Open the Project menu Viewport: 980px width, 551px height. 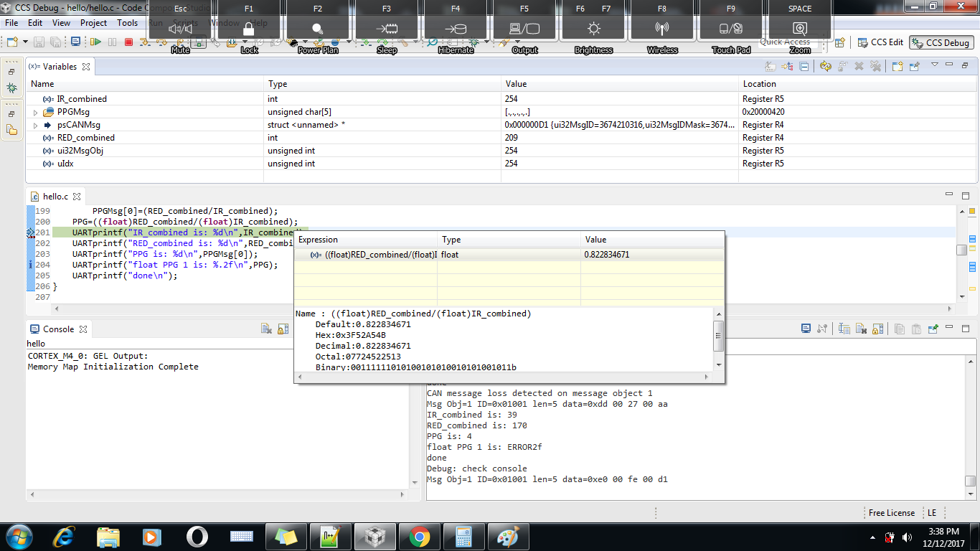[93, 23]
